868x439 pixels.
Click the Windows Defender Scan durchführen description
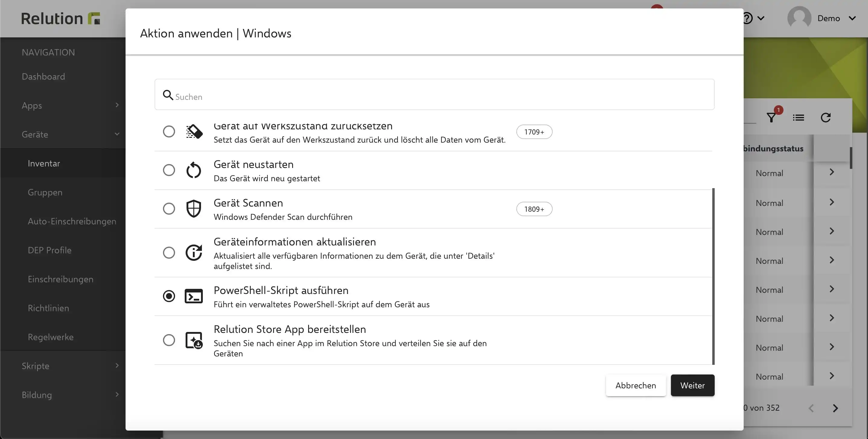point(283,217)
